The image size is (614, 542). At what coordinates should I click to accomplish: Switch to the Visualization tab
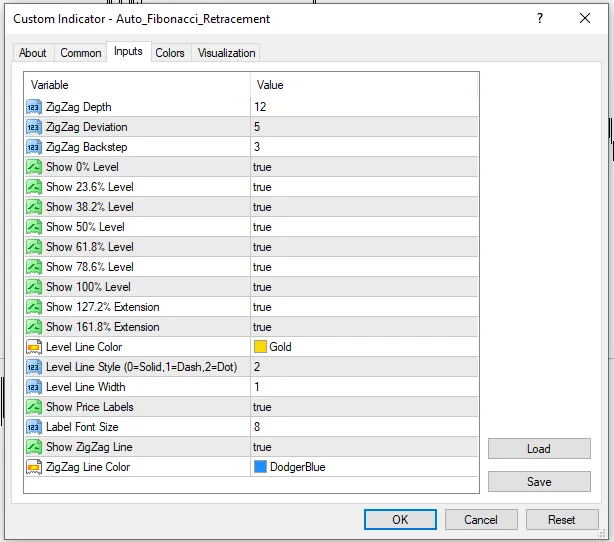226,53
